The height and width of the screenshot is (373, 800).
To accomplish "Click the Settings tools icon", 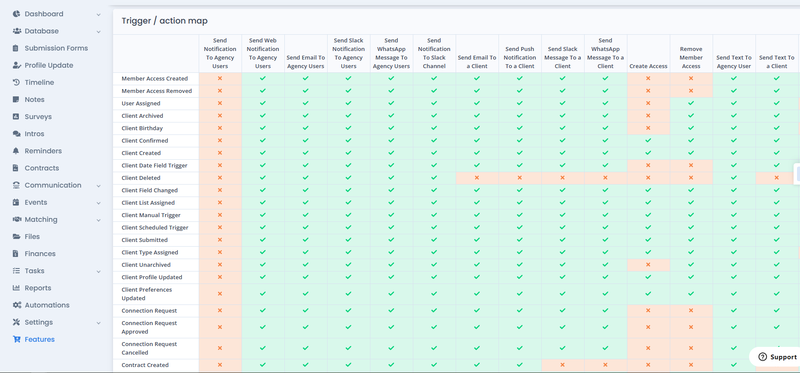I will pyautogui.click(x=16, y=322).
